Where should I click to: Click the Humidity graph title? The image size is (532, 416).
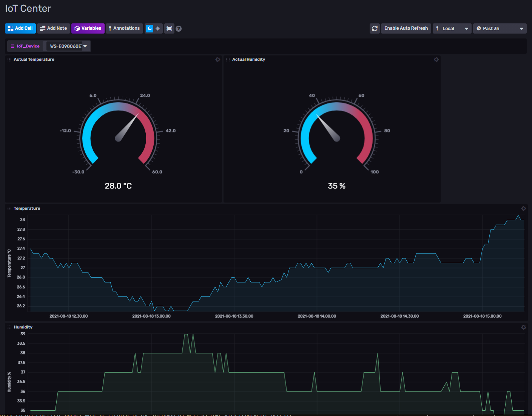23,327
